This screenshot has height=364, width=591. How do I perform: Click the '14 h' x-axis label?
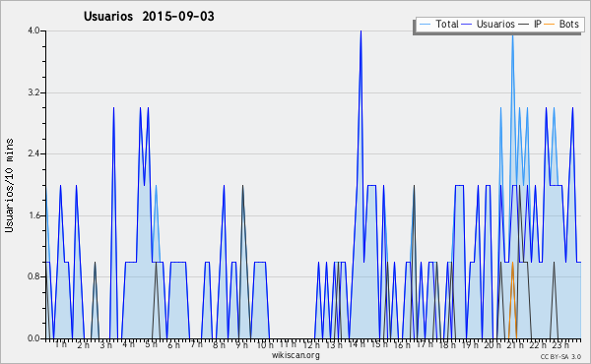tap(357, 344)
